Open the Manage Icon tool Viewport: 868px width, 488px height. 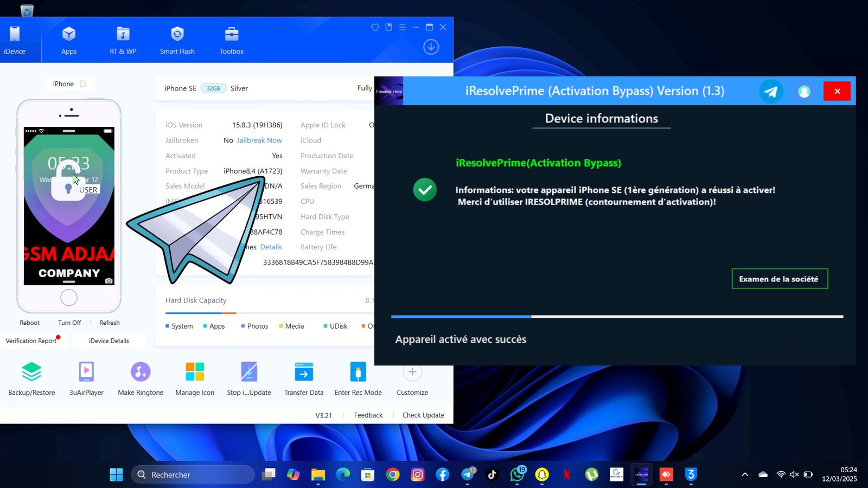pos(195,378)
